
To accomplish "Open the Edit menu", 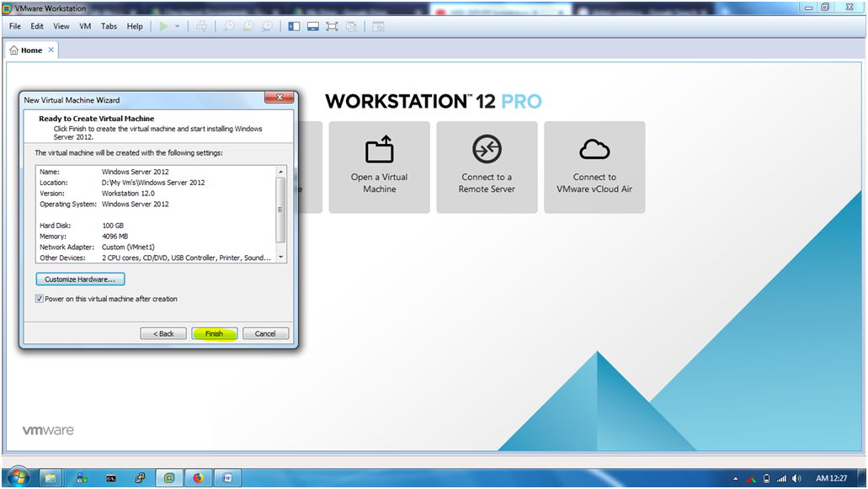I will (36, 26).
